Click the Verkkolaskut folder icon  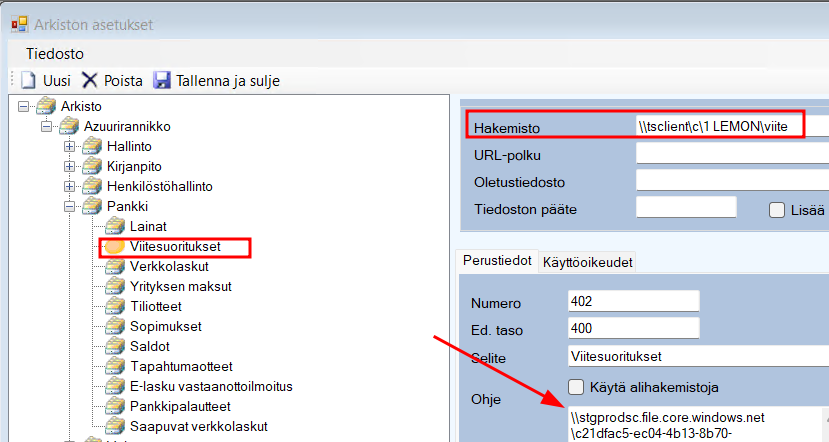pyautogui.click(x=116, y=266)
